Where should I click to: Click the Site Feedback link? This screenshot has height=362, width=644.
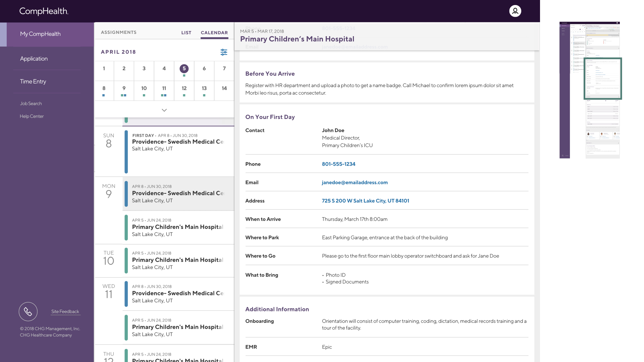pyautogui.click(x=65, y=311)
